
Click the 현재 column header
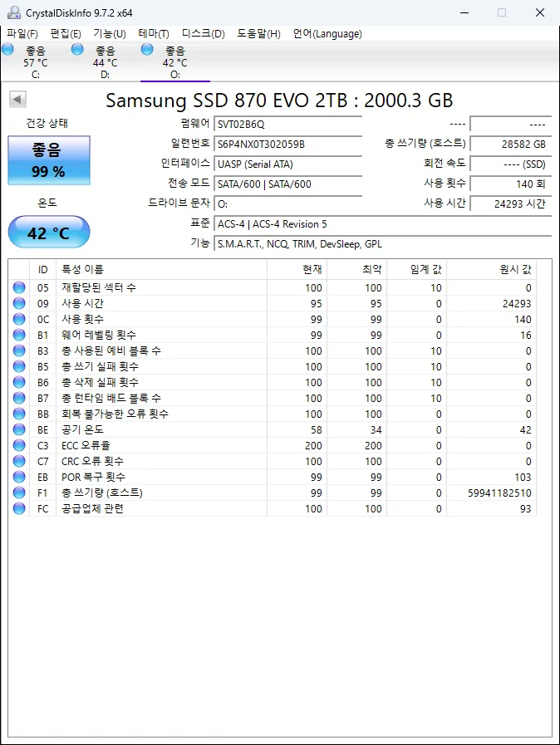click(297, 269)
